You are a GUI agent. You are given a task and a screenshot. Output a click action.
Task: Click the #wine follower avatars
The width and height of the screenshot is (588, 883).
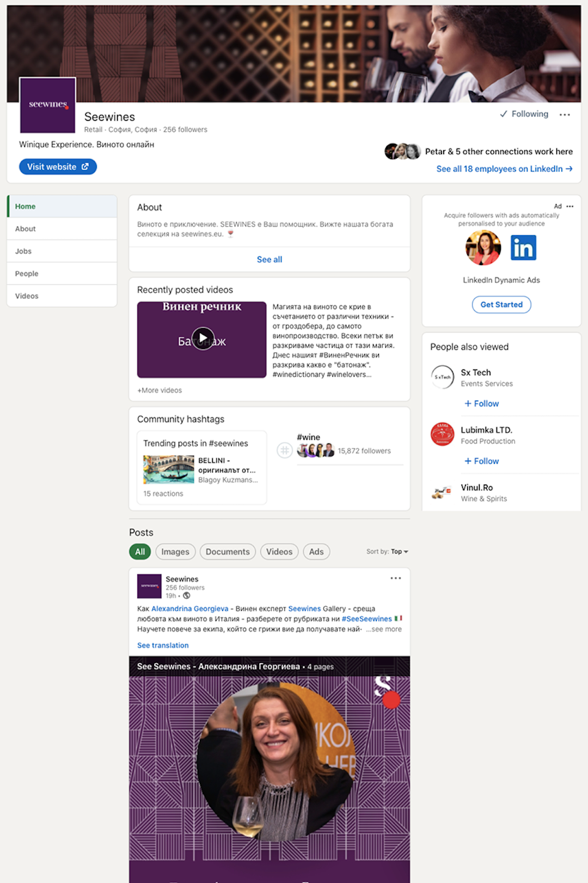tap(316, 450)
